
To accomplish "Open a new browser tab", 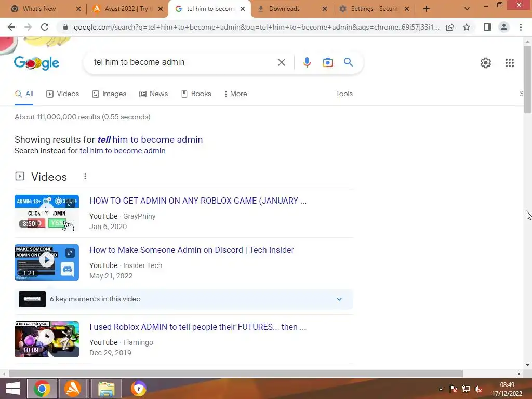I will pyautogui.click(x=427, y=9).
